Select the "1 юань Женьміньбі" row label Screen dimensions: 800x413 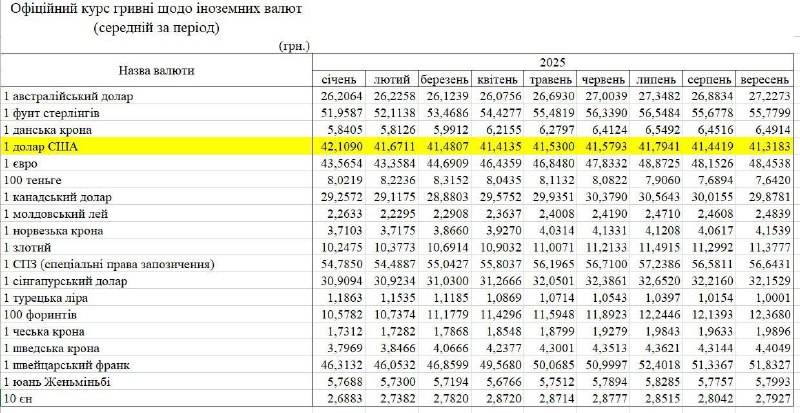(58, 382)
